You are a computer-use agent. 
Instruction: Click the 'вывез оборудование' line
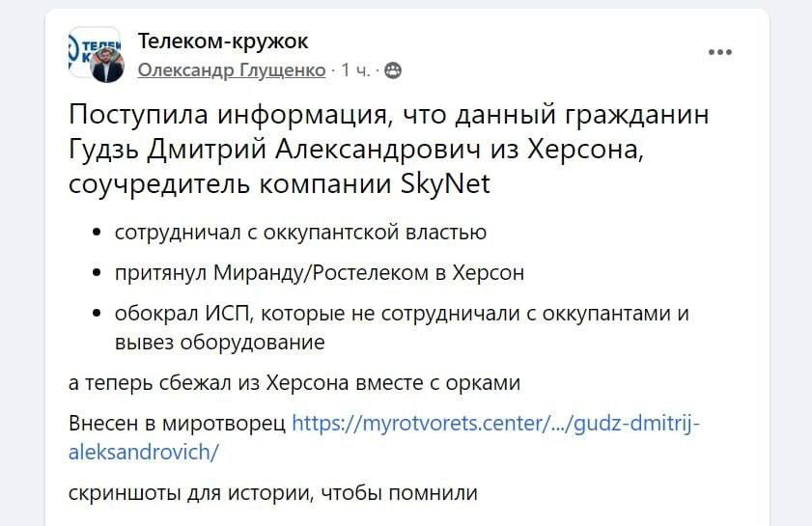(219, 342)
